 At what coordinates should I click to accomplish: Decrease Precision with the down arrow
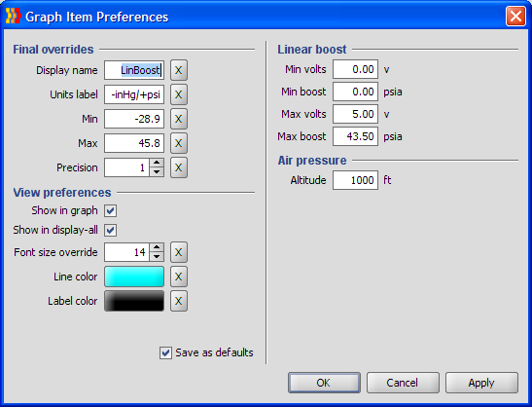tap(157, 172)
